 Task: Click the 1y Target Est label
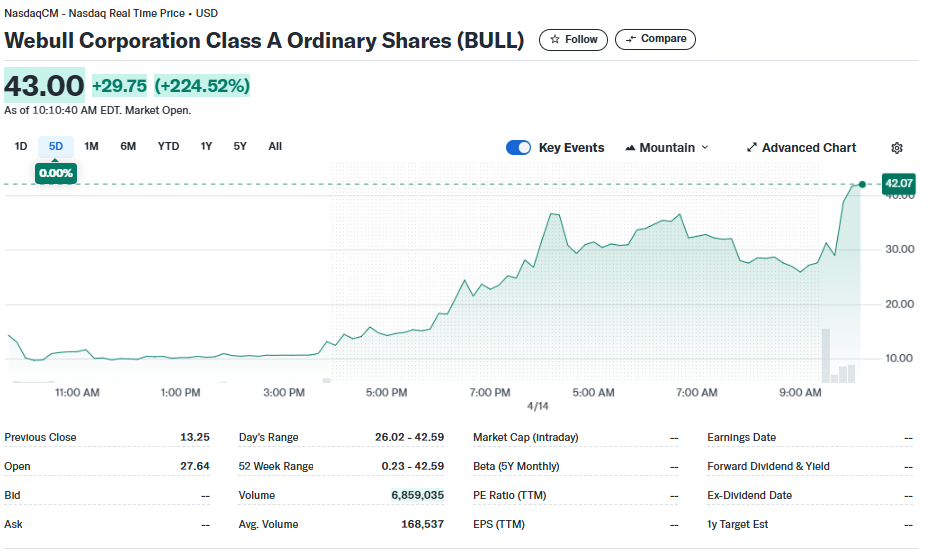[737, 524]
